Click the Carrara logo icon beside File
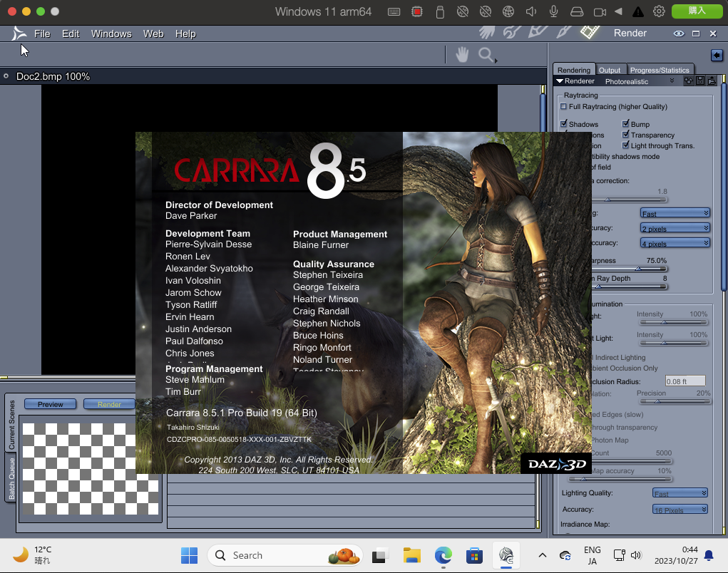This screenshot has height=573, width=728. pos(19,33)
